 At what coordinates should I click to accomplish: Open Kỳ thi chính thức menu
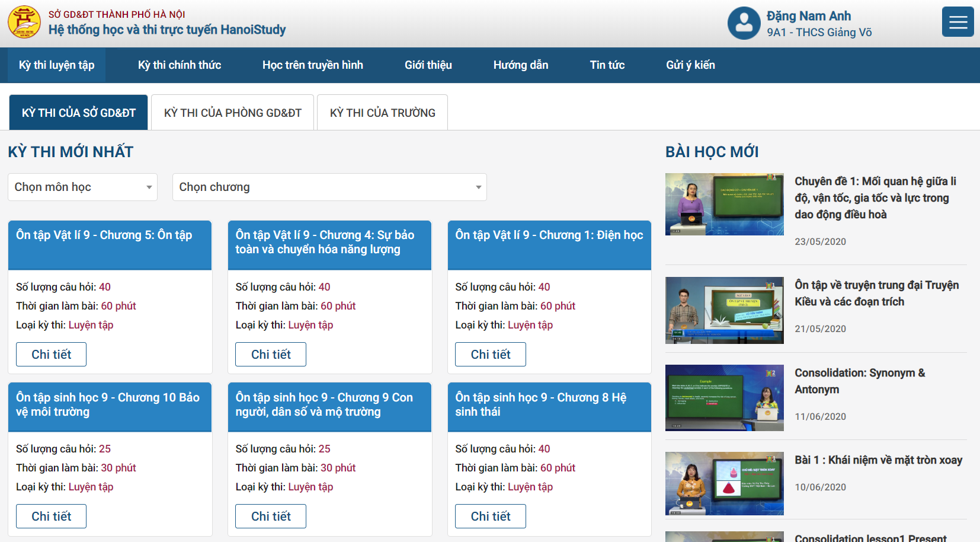(180, 65)
